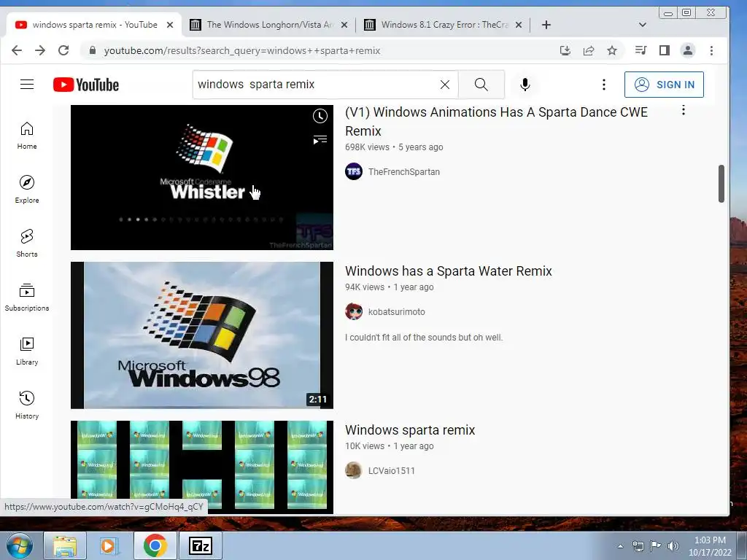
Task: Open Windows Explorer from taskbar
Action: coord(65,545)
